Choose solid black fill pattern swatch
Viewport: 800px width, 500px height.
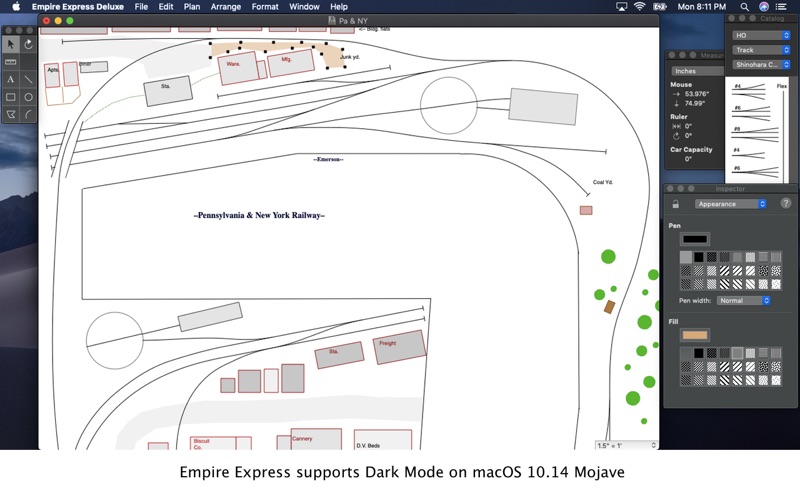[x=698, y=353]
